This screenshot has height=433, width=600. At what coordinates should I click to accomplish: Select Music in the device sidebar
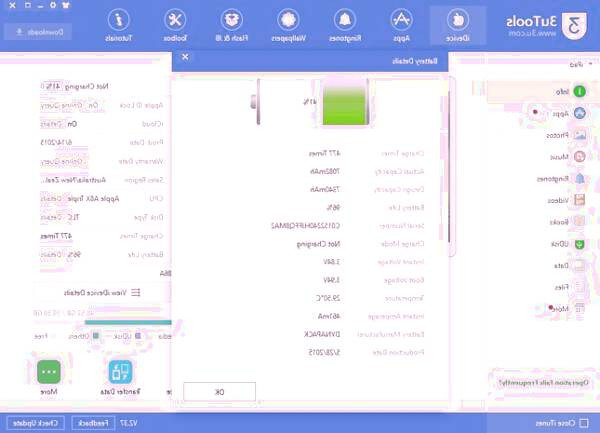(567, 157)
